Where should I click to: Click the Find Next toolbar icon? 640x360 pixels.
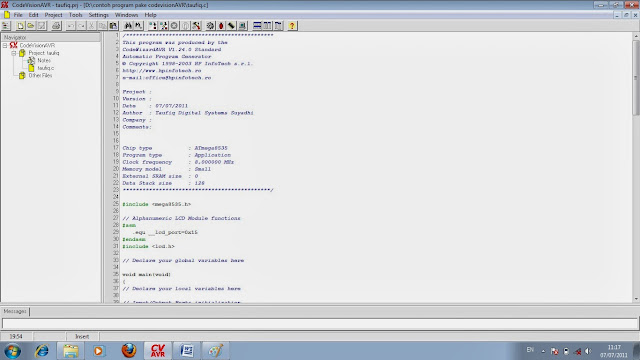[x=138, y=26]
